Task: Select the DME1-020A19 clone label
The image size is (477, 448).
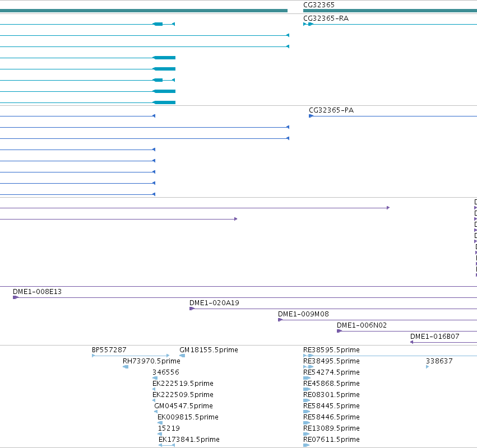Action: pos(214,303)
